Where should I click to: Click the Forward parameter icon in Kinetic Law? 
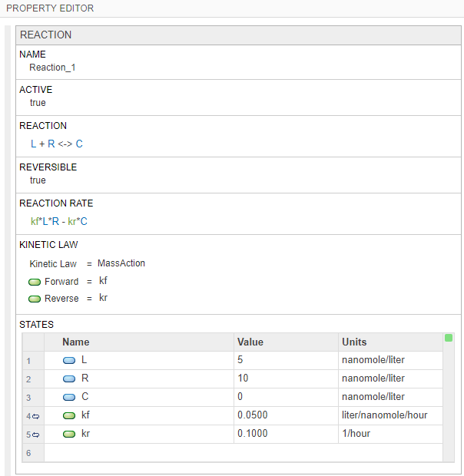click(x=35, y=282)
